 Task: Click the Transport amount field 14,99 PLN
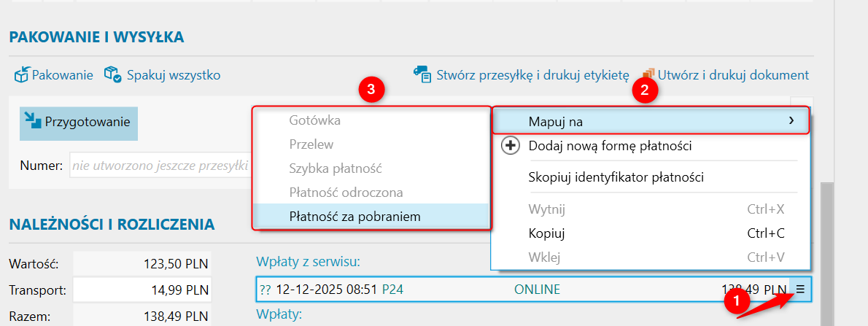pos(142,290)
